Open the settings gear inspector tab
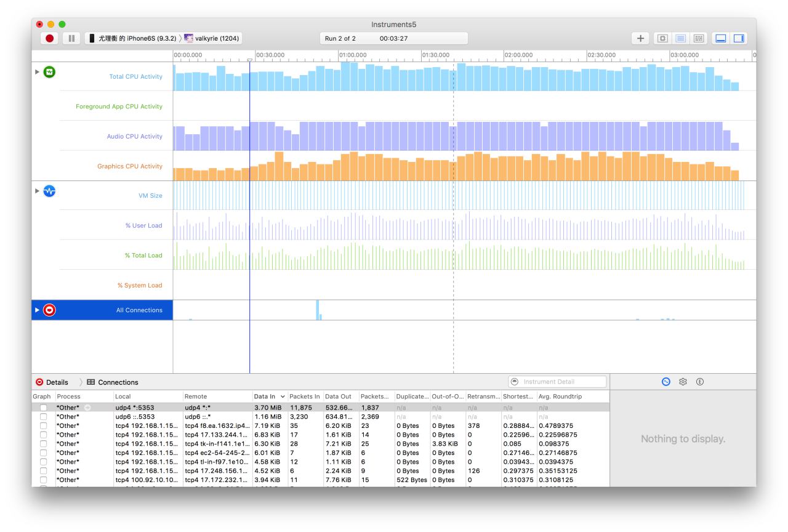The width and height of the screenshot is (788, 532). tap(683, 382)
